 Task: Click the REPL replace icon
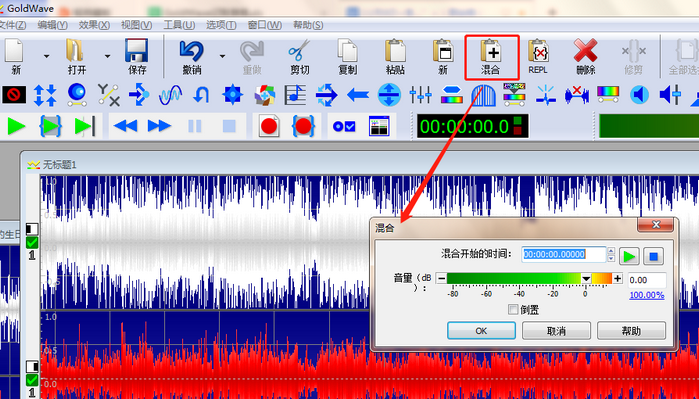pyautogui.click(x=538, y=57)
